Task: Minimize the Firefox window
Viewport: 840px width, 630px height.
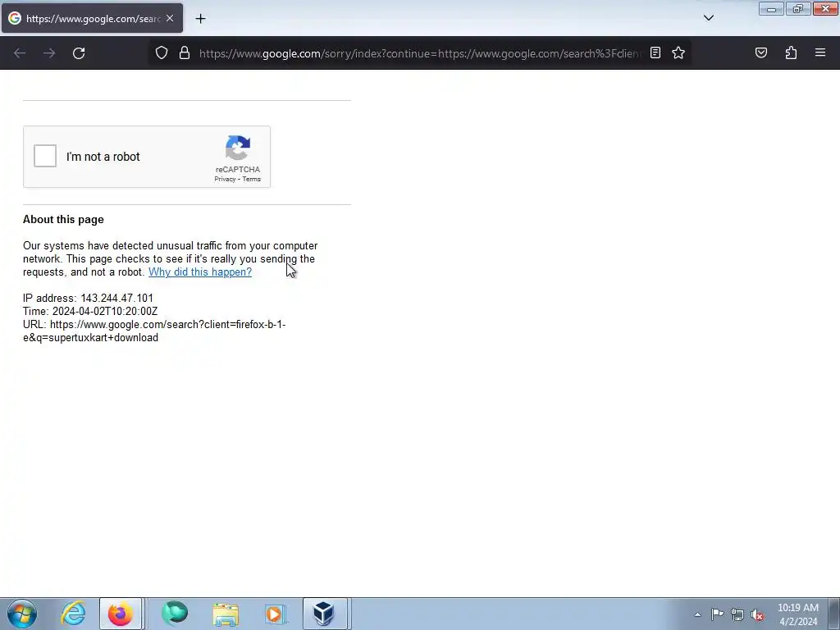Action: point(771,9)
